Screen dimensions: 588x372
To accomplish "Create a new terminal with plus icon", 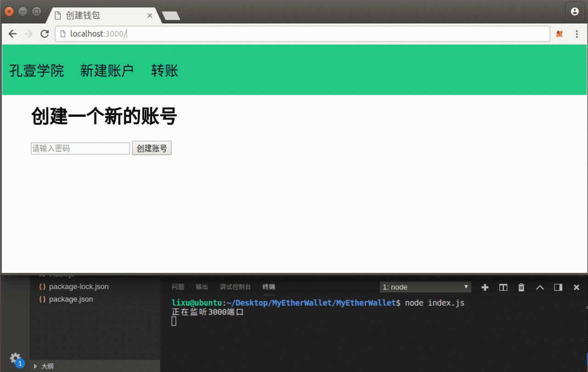I will (485, 287).
